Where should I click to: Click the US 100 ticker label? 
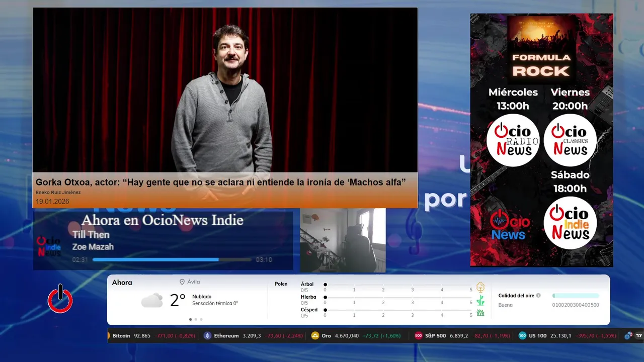(537, 336)
